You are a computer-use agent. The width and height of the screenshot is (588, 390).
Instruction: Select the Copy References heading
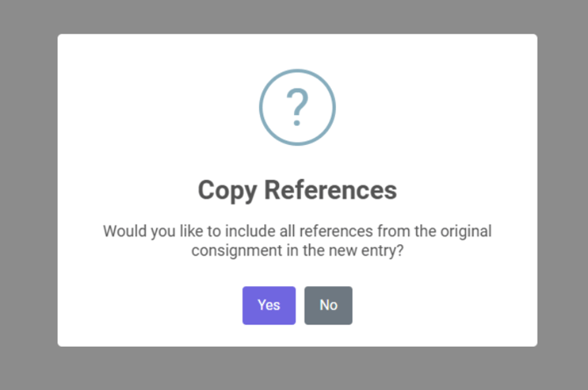(x=297, y=190)
